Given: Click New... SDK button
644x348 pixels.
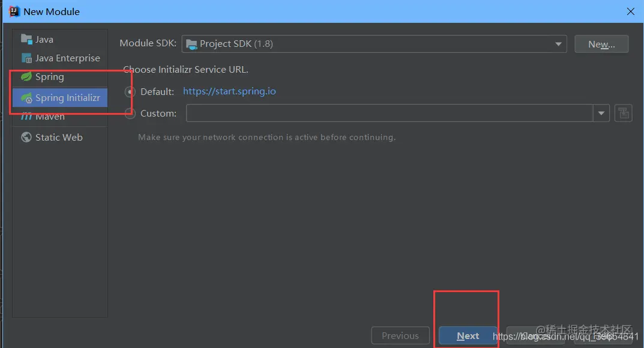Looking at the screenshot, I should pos(601,44).
